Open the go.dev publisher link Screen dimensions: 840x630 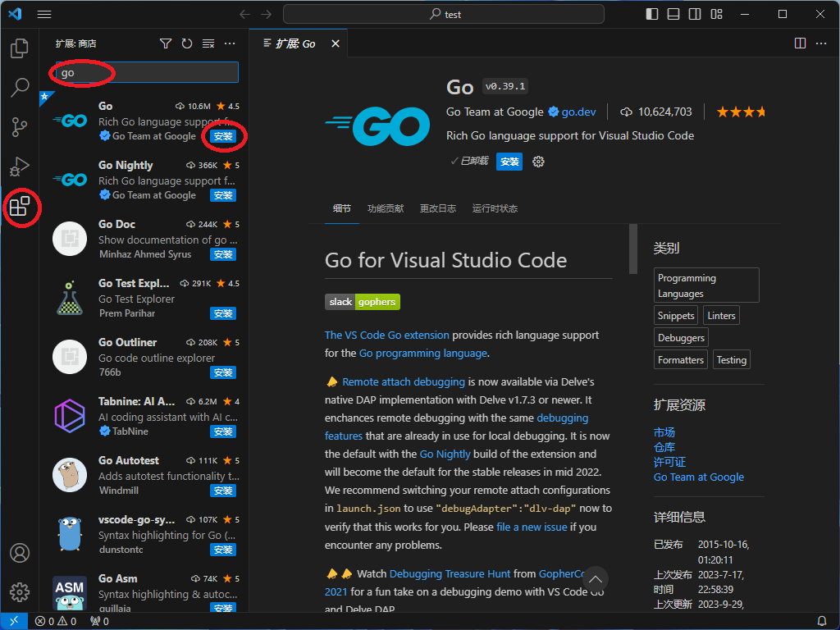tap(578, 112)
